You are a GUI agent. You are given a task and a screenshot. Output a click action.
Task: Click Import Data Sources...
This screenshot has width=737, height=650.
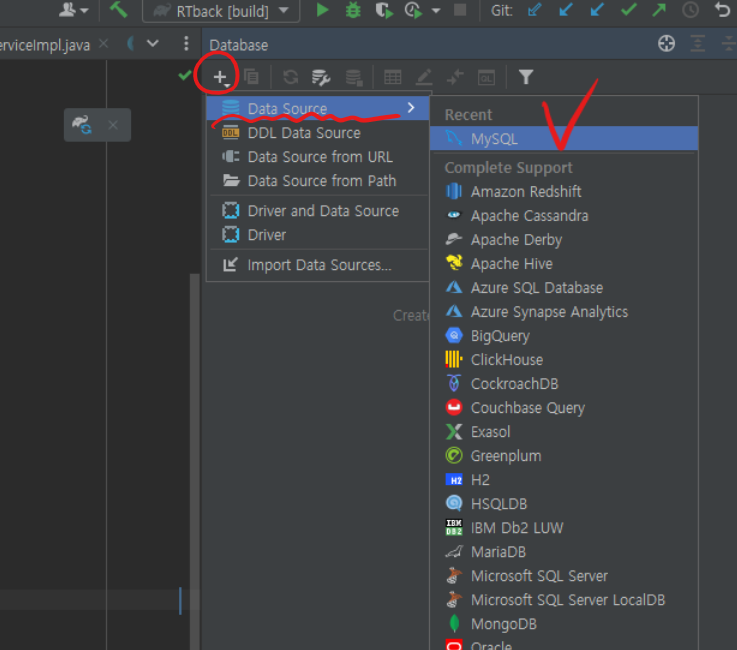point(317,265)
